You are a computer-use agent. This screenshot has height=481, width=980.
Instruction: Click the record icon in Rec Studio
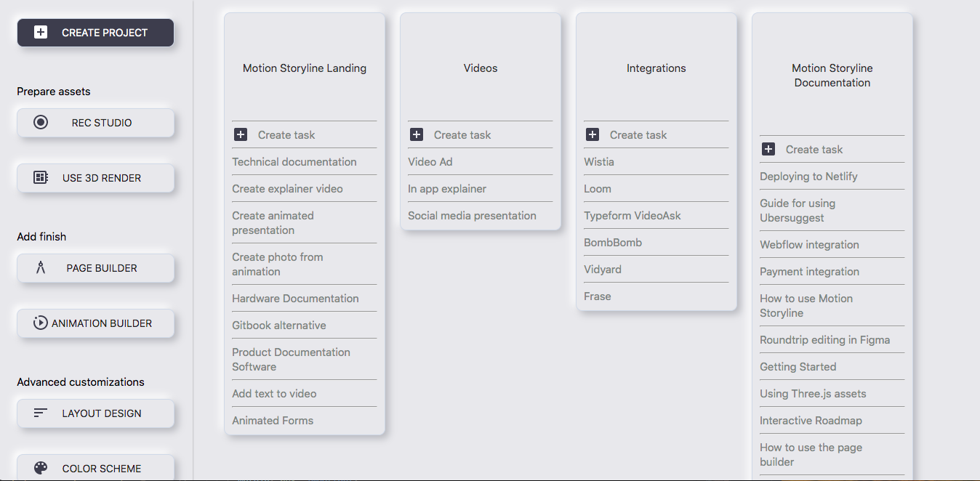[41, 123]
